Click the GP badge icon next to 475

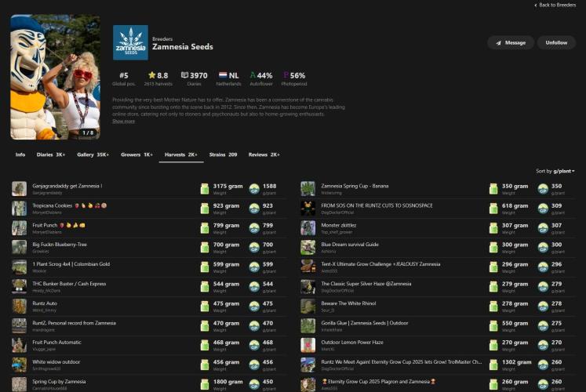click(x=254, y=306)
